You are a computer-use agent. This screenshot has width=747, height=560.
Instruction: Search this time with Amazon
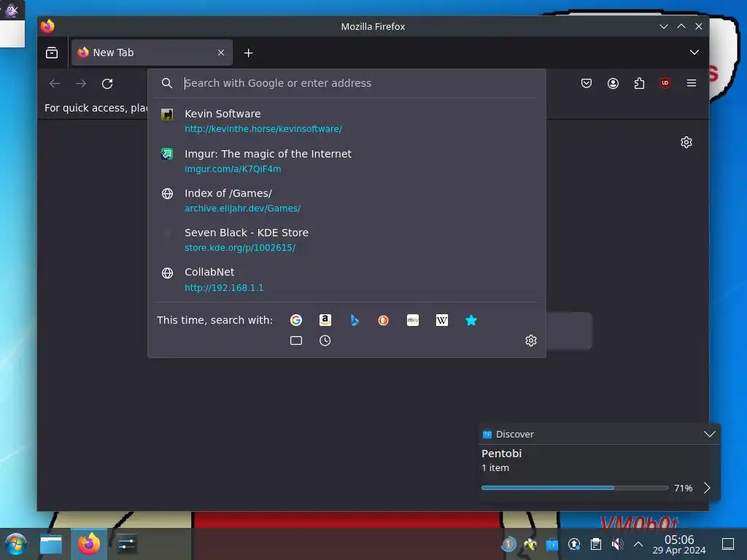[325, 321]
